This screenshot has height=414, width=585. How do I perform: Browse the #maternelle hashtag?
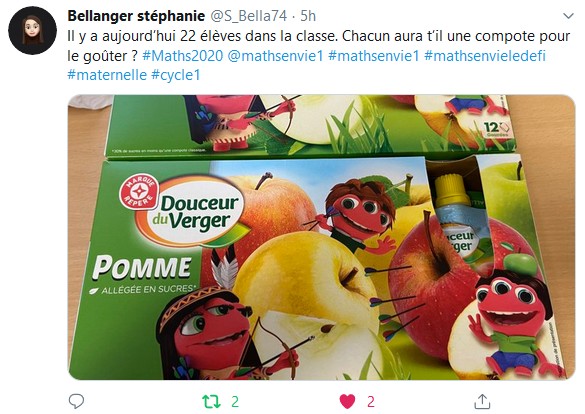[107, 75]
